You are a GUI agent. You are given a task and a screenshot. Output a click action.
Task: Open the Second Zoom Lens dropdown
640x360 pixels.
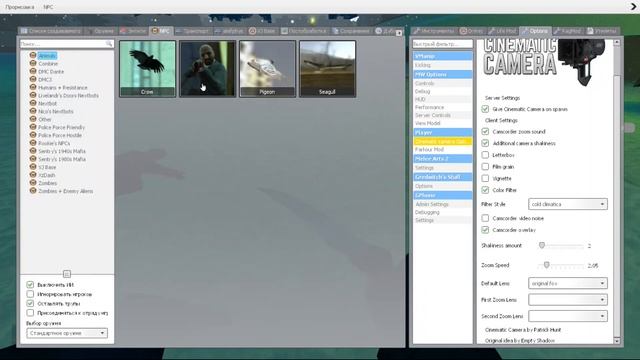click(x=568, y=316)
